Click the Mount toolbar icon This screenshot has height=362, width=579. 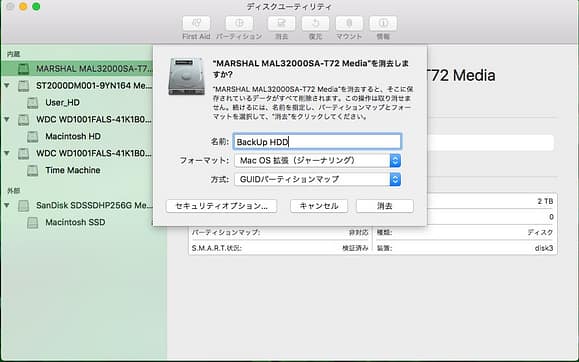349,23
